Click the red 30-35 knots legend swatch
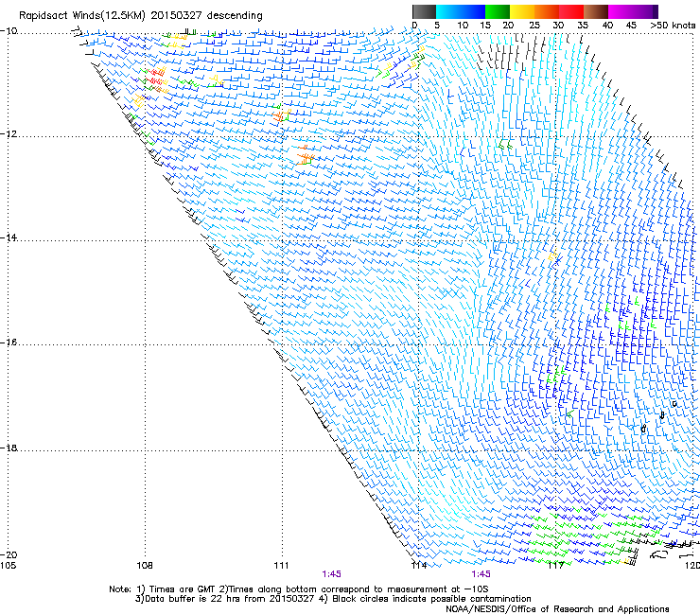This screenshot has width=700, height=615. point(571,11)
